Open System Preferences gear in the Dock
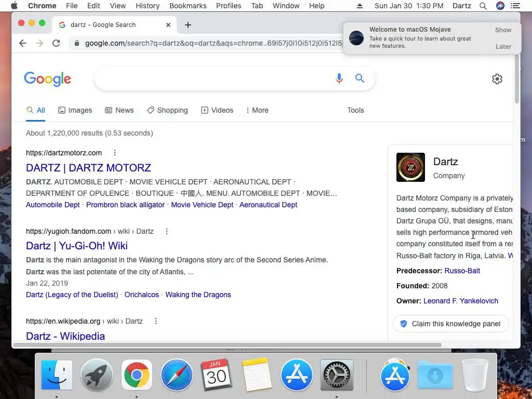Viewport: 532px width, 399px height. (x=337, y=375)
